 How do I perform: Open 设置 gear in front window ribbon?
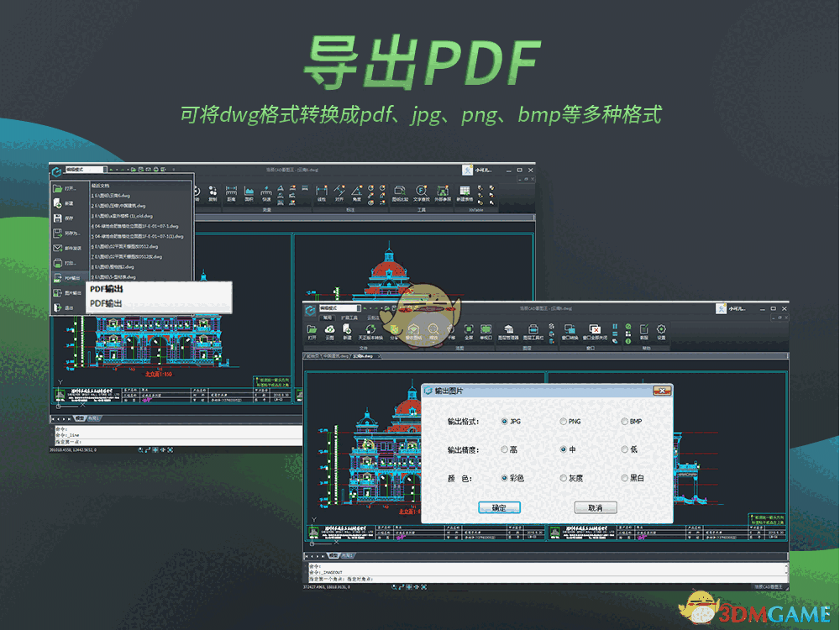coord(662,332)
